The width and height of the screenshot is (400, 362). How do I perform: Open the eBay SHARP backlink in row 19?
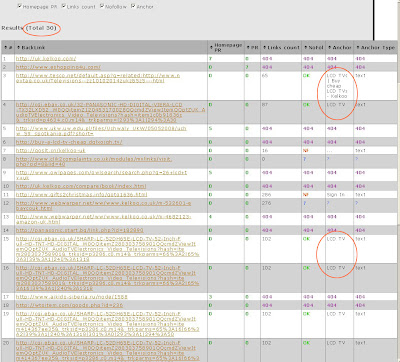(x=107, y=324)
